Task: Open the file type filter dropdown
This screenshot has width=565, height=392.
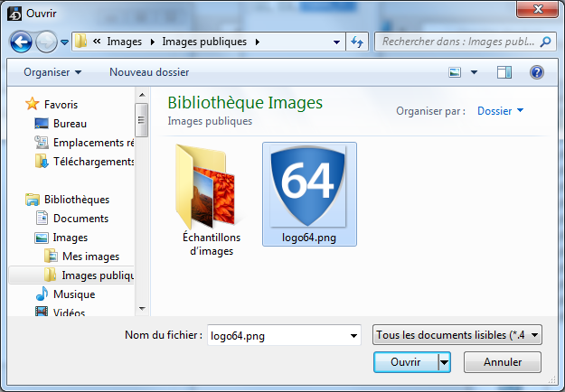Action: (x=457, y=335)
